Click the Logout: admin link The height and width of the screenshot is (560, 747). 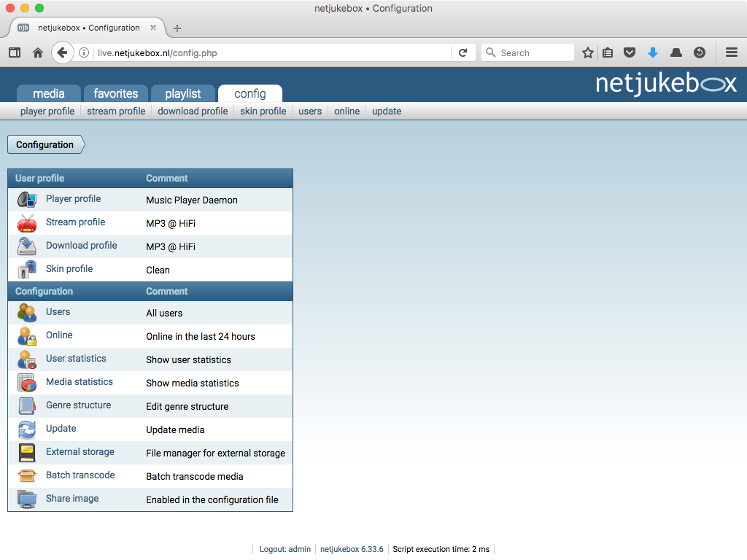(x=284, y=549)
